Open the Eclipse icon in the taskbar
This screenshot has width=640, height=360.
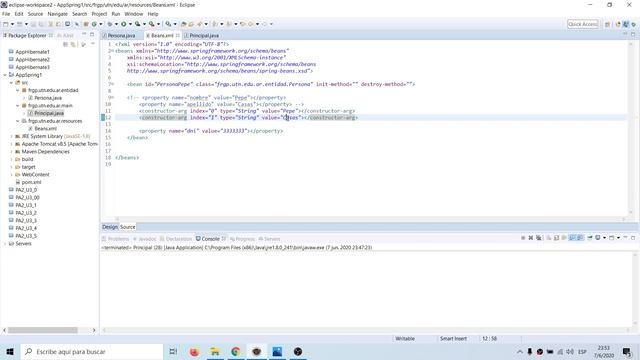(257, 351)
